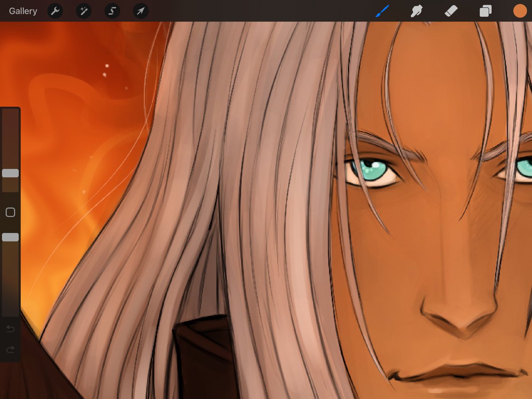Tap the square modify button in sidebar
This screenshot has width=532, height=399.
click(10, 213)
